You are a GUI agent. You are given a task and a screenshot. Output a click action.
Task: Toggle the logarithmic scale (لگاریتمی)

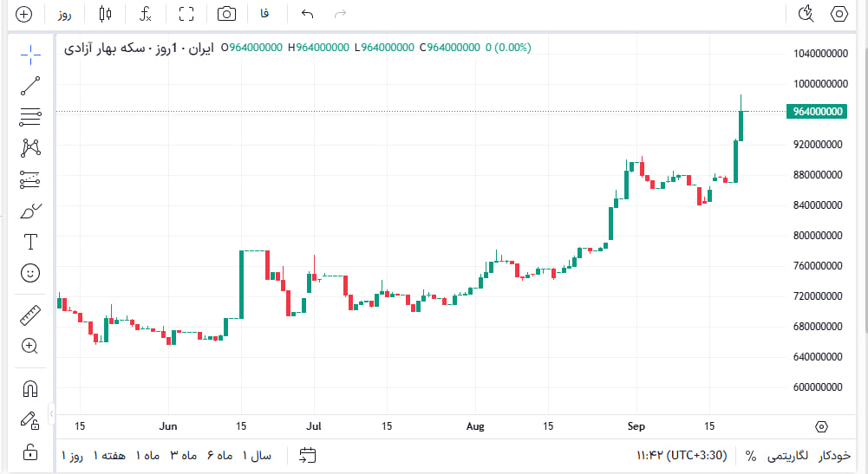pyautogui.click(x=789, y=455)
